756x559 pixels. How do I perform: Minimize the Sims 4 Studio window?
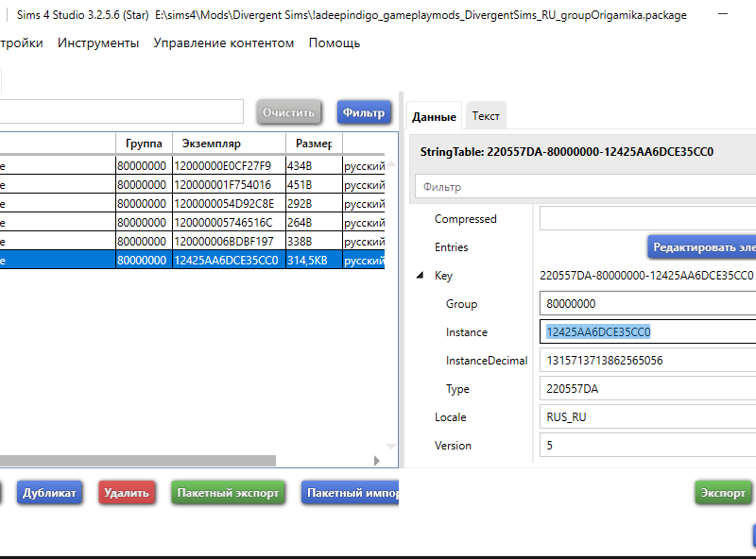[723, 16]
